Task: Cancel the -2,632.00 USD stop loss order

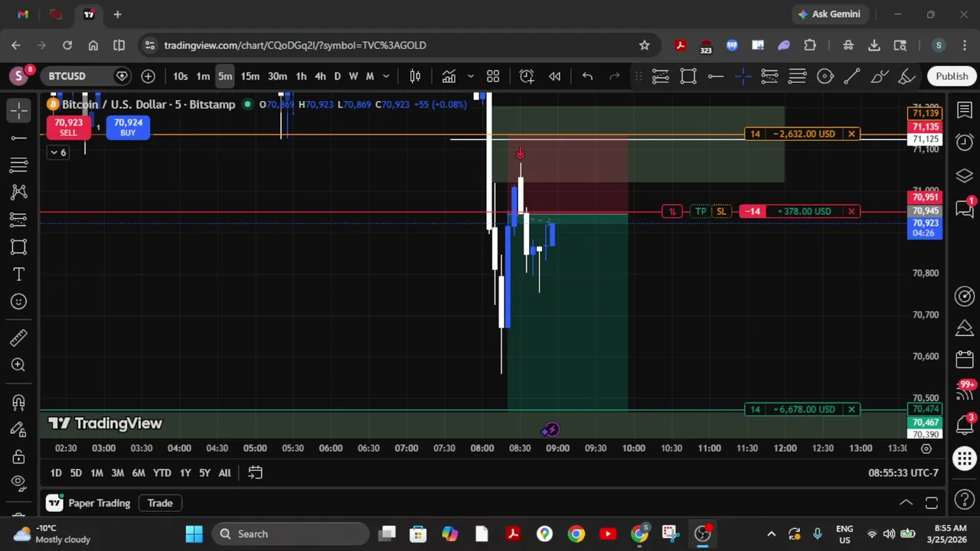Action: pos(851,134)
